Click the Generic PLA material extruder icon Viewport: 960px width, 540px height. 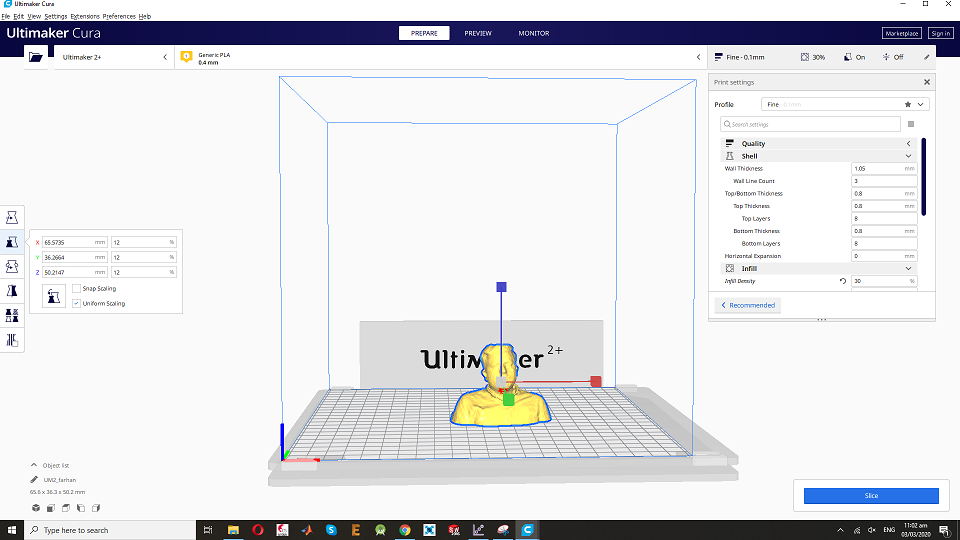coord(187,57)
